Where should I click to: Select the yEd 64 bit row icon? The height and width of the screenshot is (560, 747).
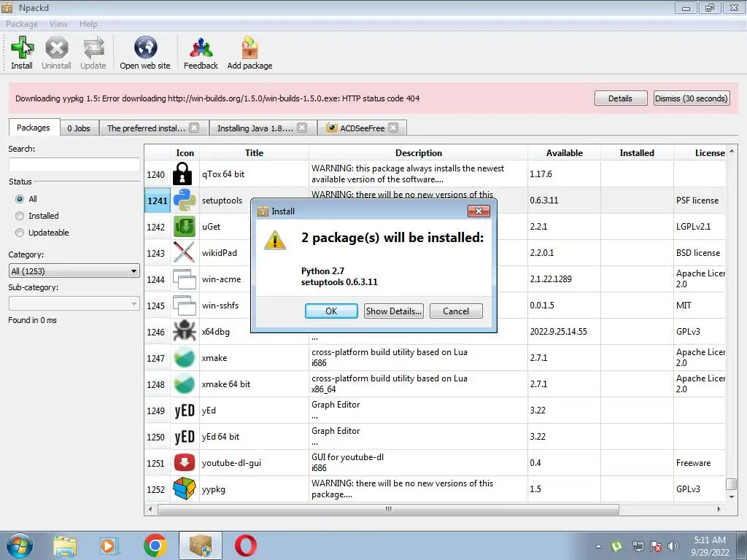[184, 437]
